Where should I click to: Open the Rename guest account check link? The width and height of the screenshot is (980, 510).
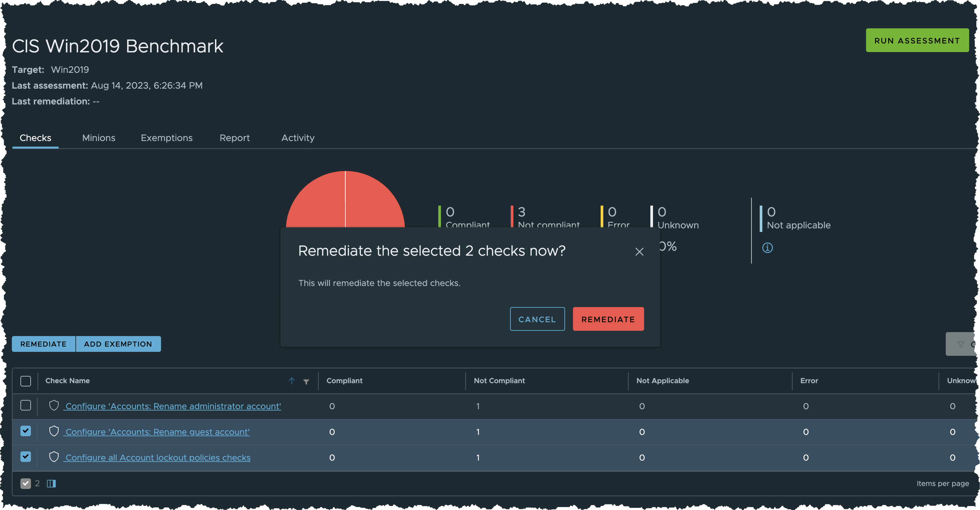pyautogui.click(x=157, y=432)
